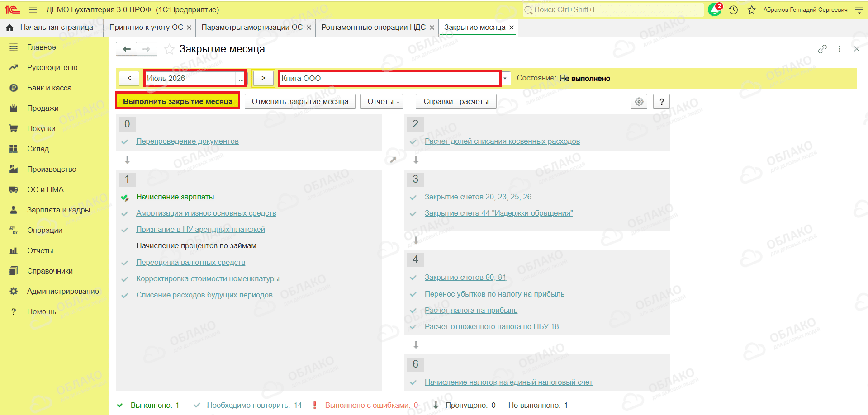Add Закрытие месяца to favorites with the star
Viewport: 868px width, 415px height.
pyautogui.click(x=169, y=49)
